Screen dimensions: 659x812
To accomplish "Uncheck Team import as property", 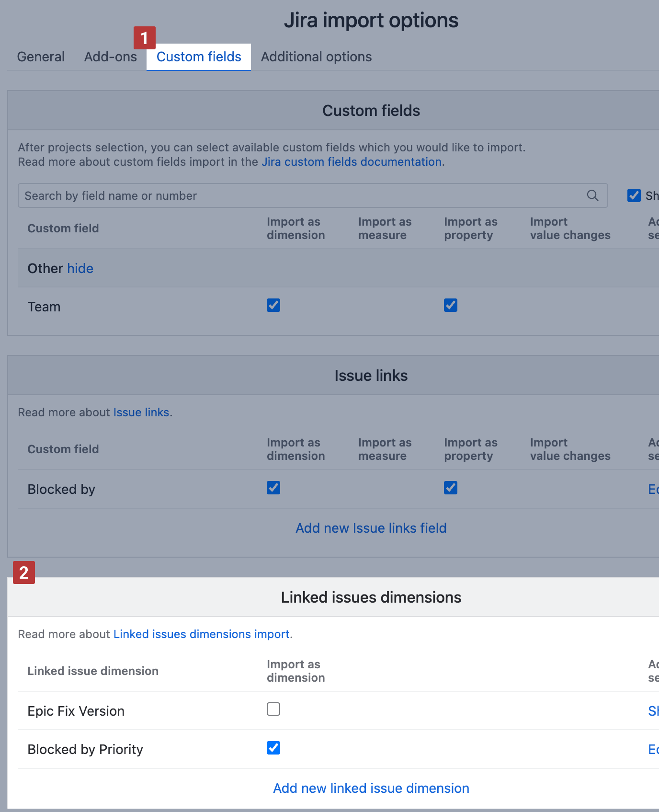I will click(451, 305).
